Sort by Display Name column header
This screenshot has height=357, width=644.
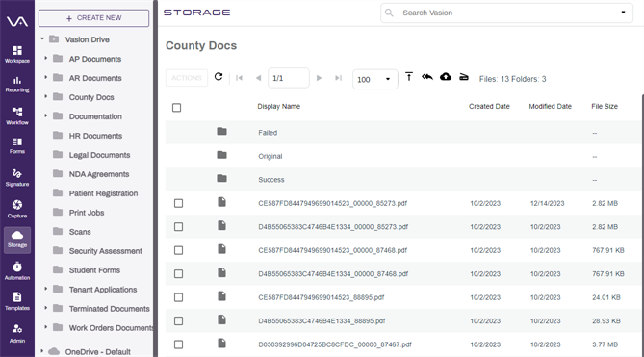[x=279, y=106]
